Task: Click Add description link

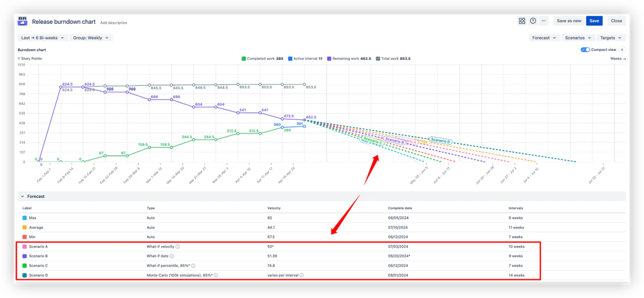Action: coord(113,23)
